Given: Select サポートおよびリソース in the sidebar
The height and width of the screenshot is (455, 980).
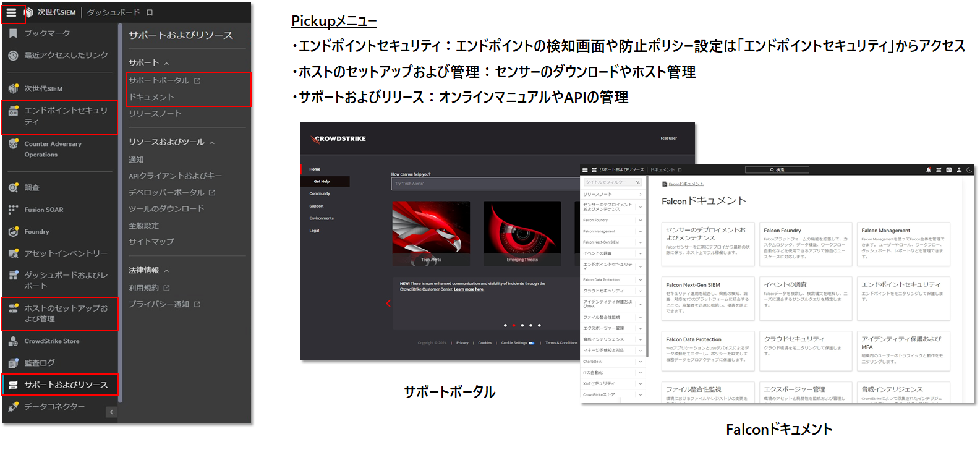Looking at the screenshot, I should click(59, 385).
